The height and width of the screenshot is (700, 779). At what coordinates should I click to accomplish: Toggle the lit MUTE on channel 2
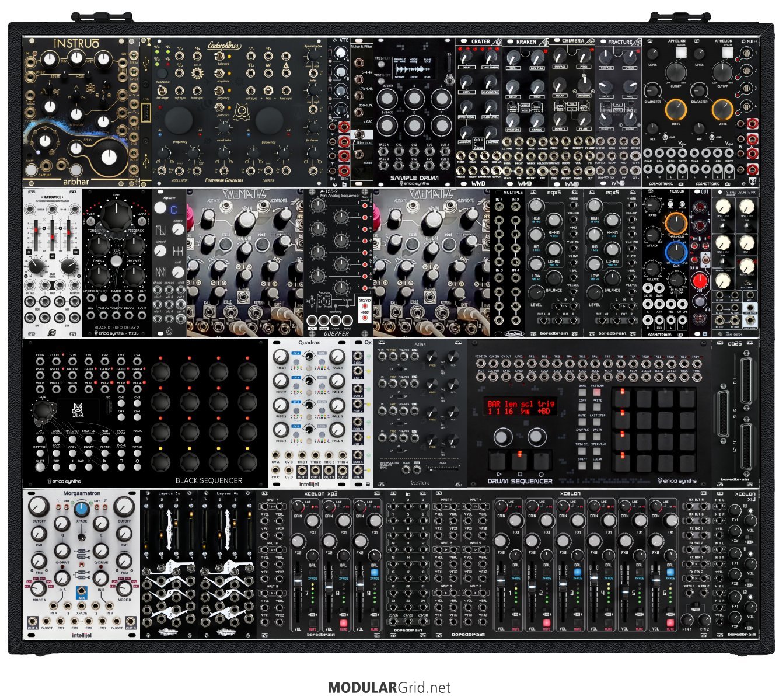(x=547, y=623)
